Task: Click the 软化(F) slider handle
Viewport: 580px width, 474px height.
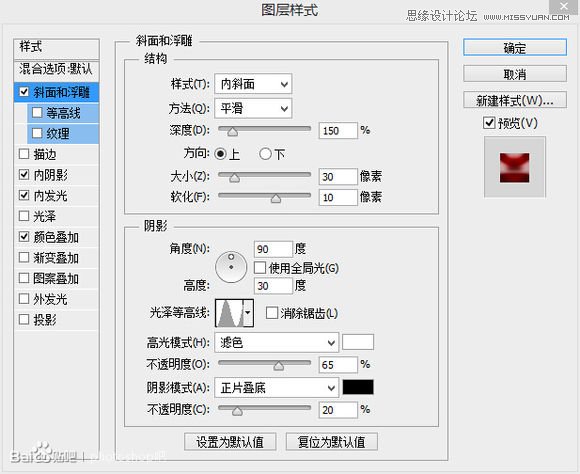Action: (276, 198)
